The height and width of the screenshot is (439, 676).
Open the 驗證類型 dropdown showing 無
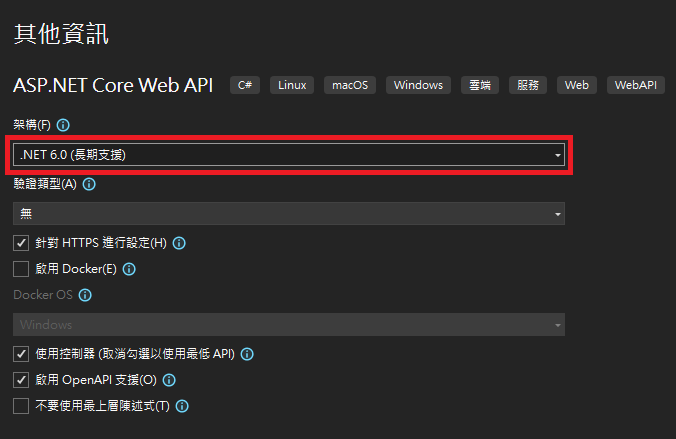tap(289, 213)
